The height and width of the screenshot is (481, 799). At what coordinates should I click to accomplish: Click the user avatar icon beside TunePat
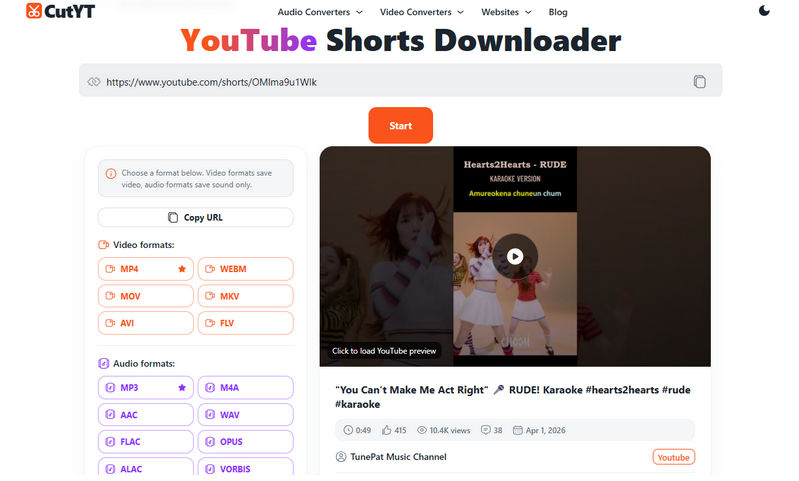(x=341, y=457)
